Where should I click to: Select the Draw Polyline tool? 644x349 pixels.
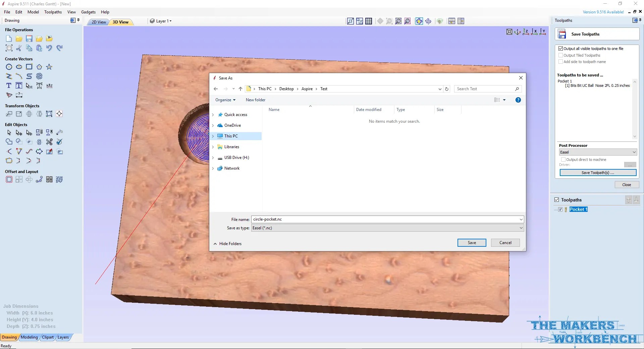(9, 76)
